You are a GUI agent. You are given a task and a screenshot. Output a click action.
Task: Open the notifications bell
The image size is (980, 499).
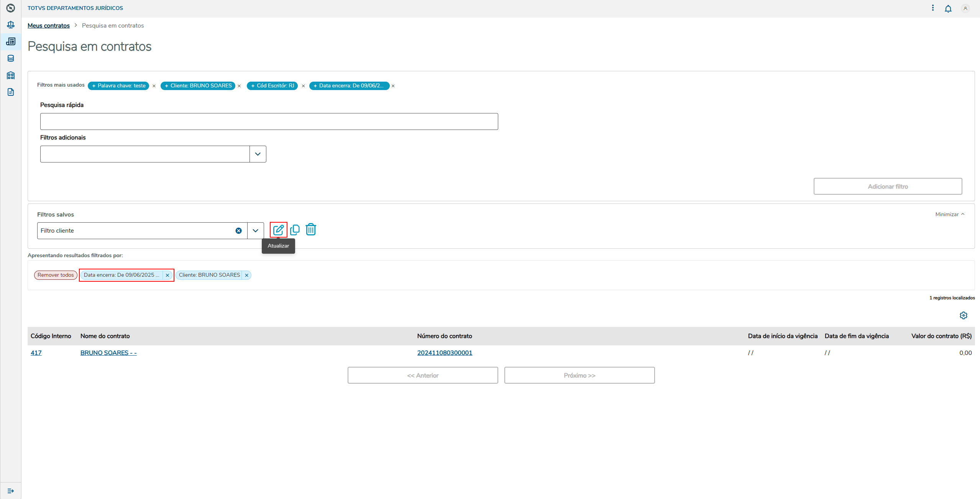[x=948, y=8]
